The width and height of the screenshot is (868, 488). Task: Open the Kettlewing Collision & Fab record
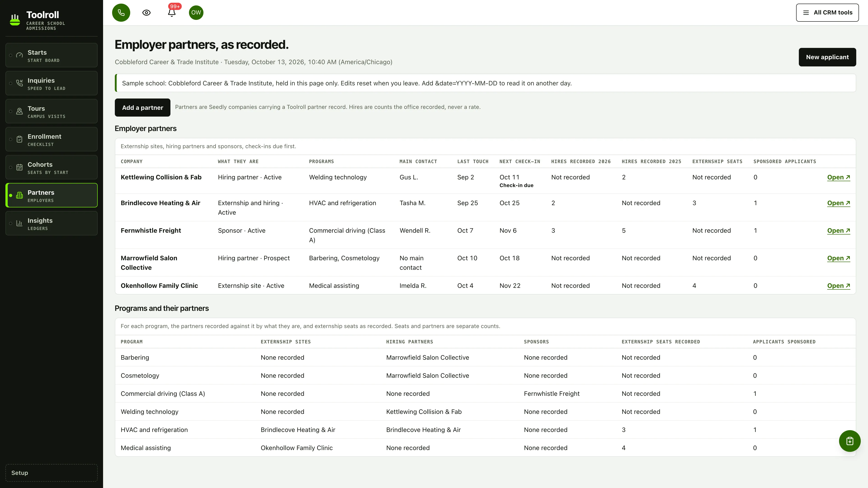point(839,178)
